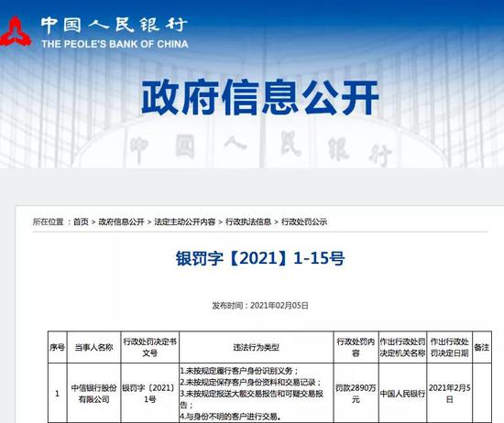Click violation line 4.与身份不明的客户进行交易

[x=230, y=417]
